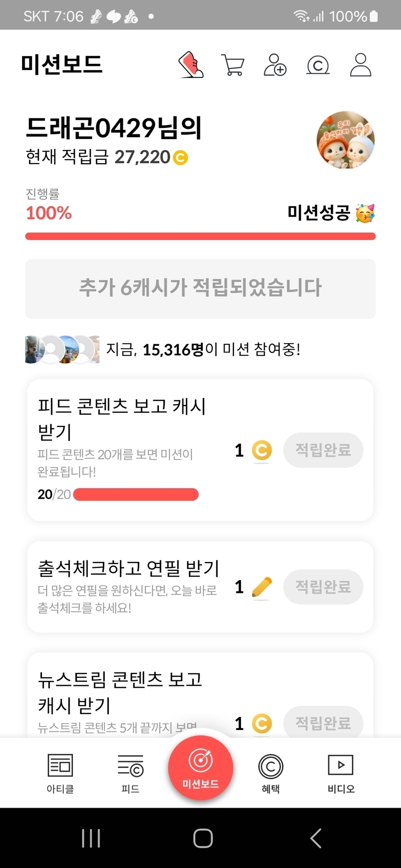Go to the 비디오 tab

click(x=341, y=773)
